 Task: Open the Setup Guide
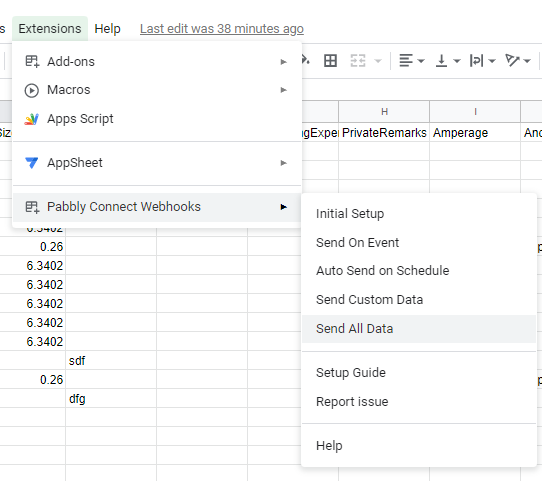pyautogui.click(x=419, y=372)
